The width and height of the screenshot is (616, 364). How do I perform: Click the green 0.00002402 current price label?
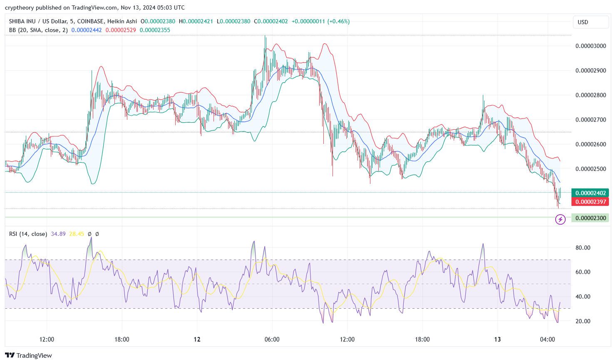590,193
